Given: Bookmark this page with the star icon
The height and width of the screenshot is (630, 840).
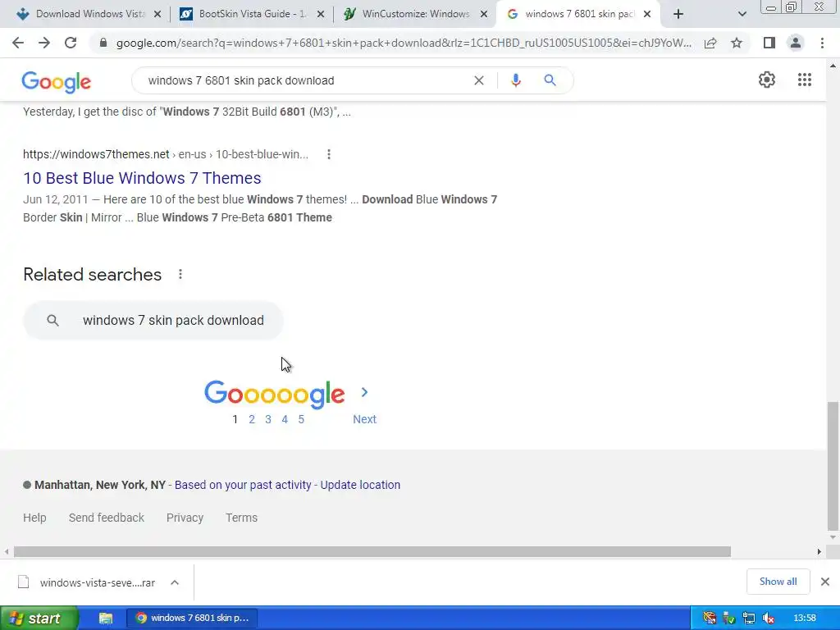Looking at the screenshot, I should point(737,43).
